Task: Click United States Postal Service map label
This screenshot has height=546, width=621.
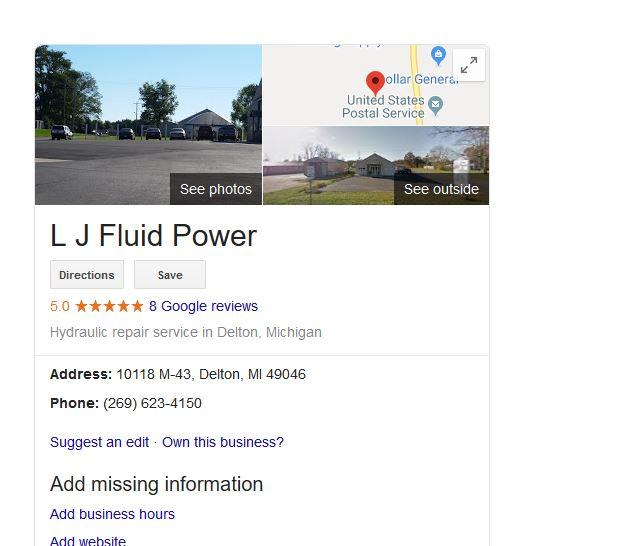Action: pos(383,107)
